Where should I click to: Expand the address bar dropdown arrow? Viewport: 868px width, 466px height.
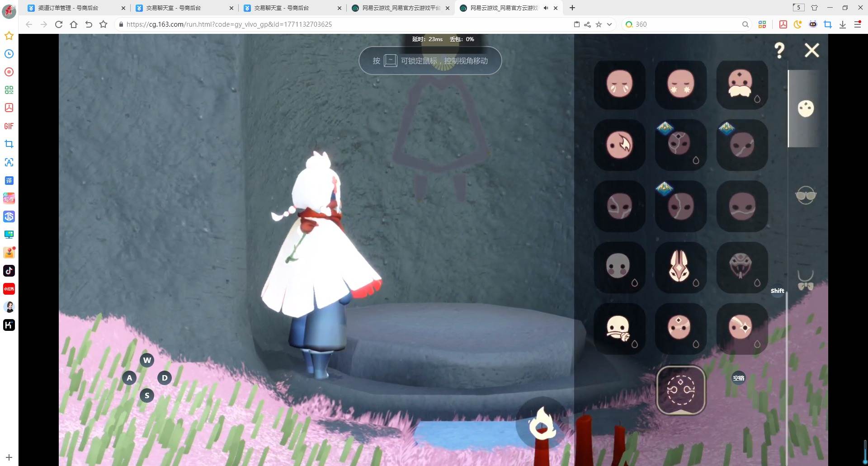point(609,24)
